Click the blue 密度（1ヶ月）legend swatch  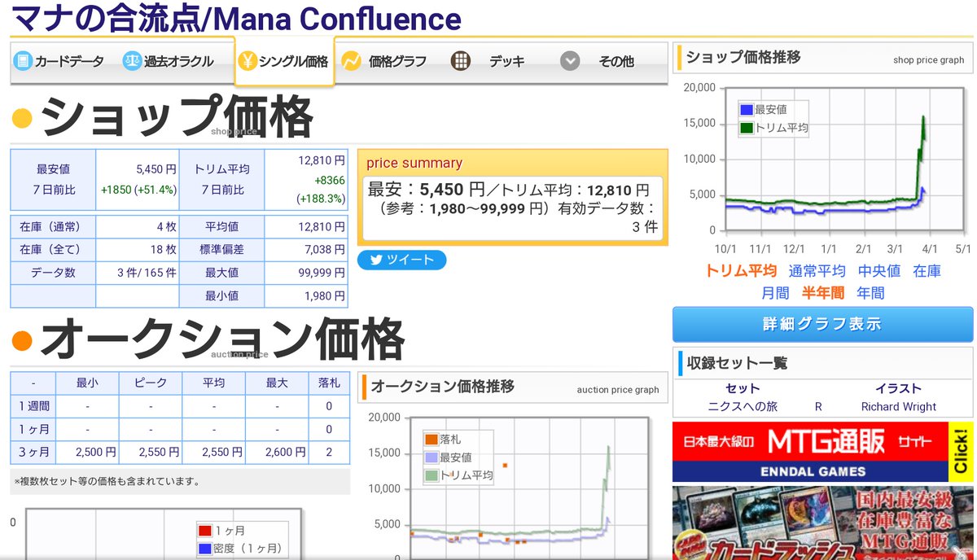[x=205, y=549]
